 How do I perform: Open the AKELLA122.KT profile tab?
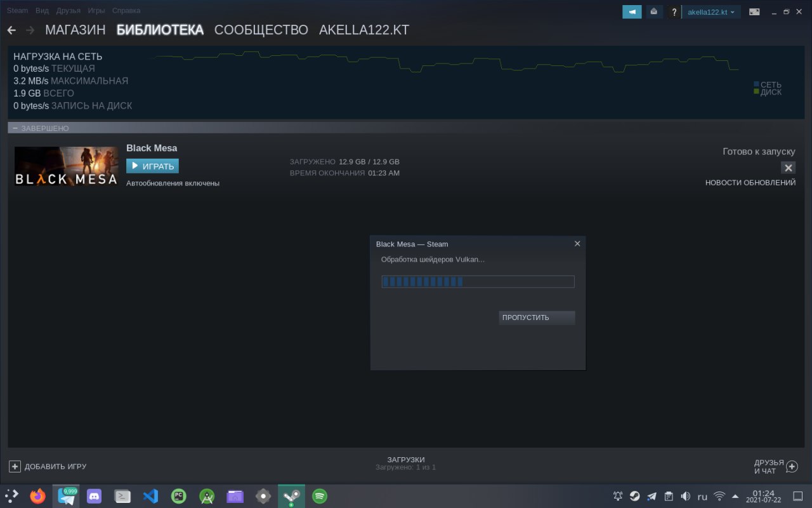tap(364, 30)
